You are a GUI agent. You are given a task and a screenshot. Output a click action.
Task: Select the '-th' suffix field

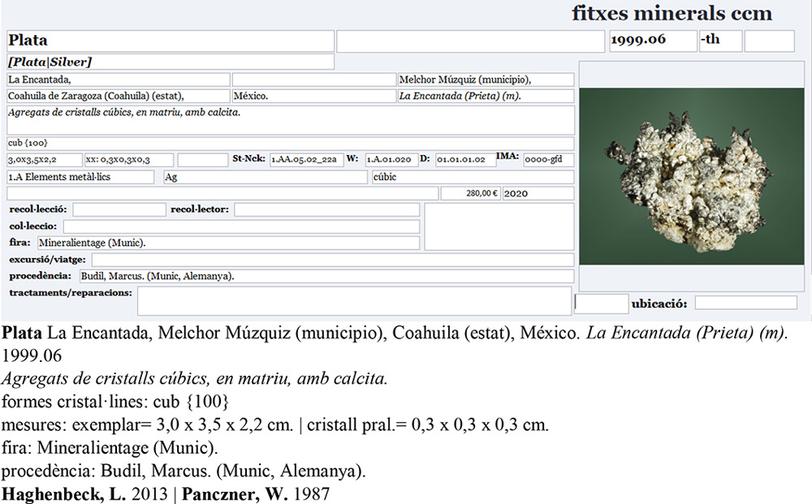[720, 41]
